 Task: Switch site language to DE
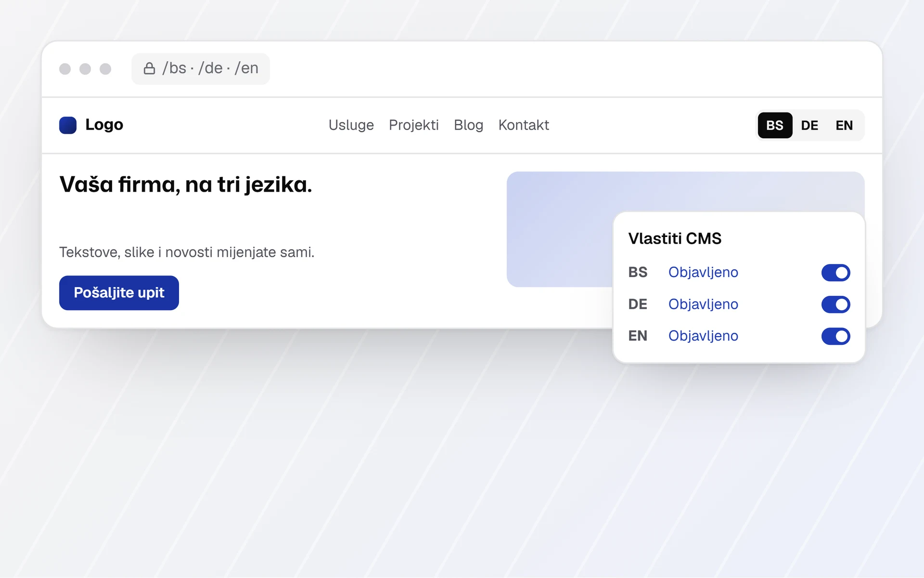[x=809, y=125]
